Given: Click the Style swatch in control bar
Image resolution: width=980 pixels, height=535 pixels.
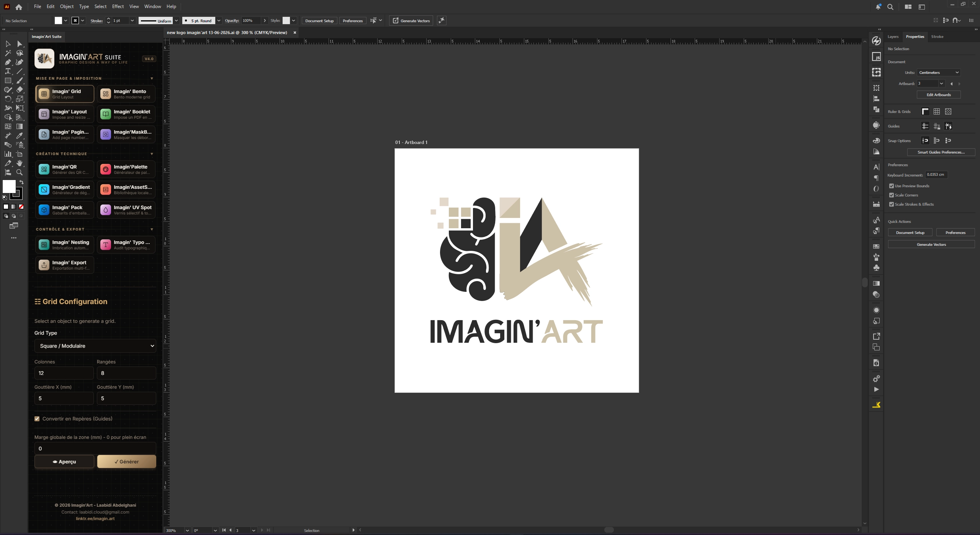Looking at the screenshot, I should click(286, 21).
